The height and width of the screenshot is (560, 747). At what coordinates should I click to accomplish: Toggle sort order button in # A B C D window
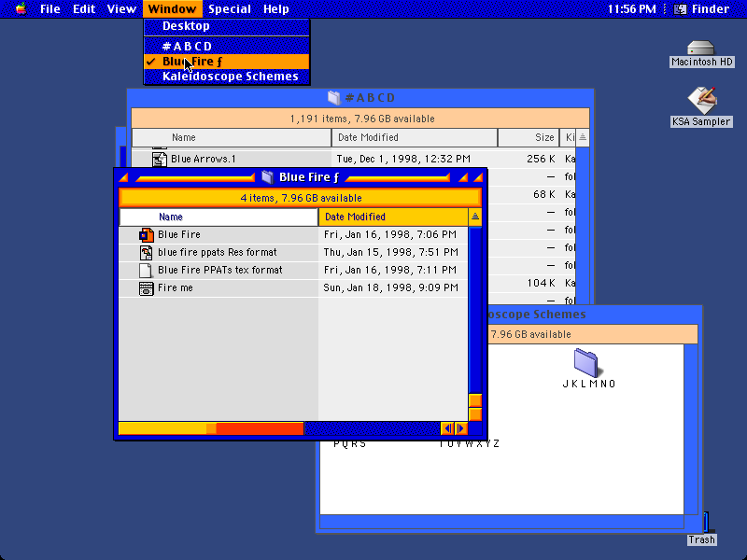pos(583,137)
